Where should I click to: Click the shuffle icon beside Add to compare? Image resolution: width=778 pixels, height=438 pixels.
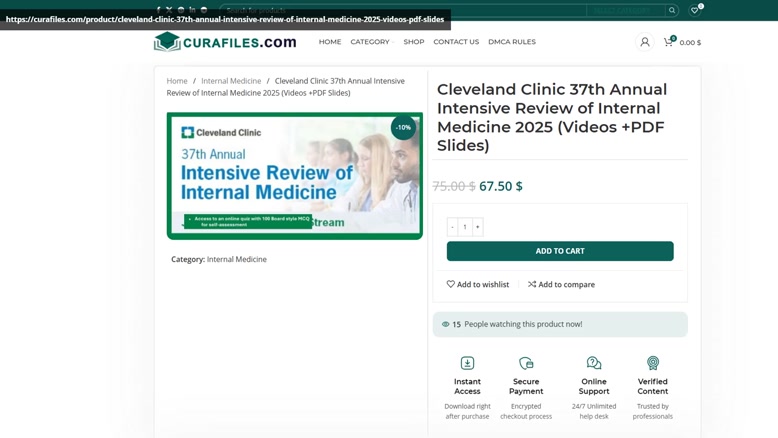tap(532, 284)
